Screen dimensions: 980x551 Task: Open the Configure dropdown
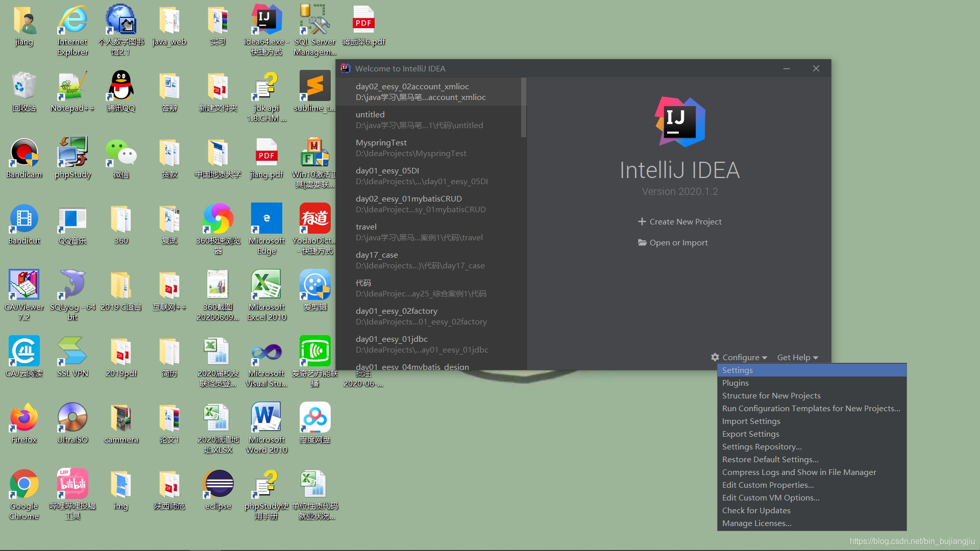click(x=739, y=357)
